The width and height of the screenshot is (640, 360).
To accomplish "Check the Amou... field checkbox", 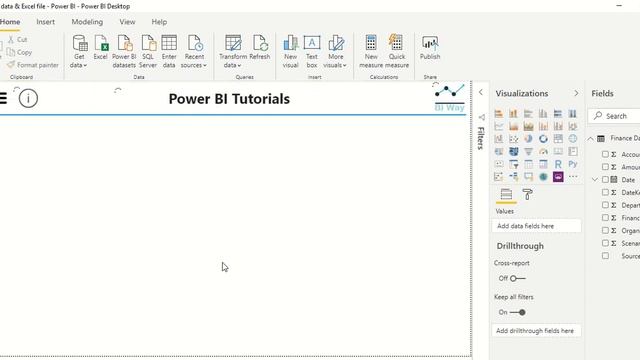I will click(x=605, y=167).
